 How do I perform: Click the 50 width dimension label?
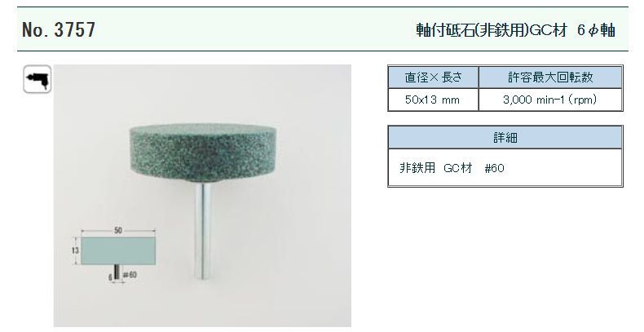tap(118, 231)
